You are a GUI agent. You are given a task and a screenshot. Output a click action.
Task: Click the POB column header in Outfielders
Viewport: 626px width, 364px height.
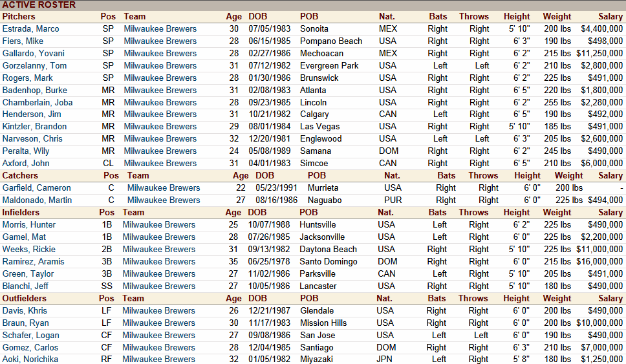coord(309,299)
